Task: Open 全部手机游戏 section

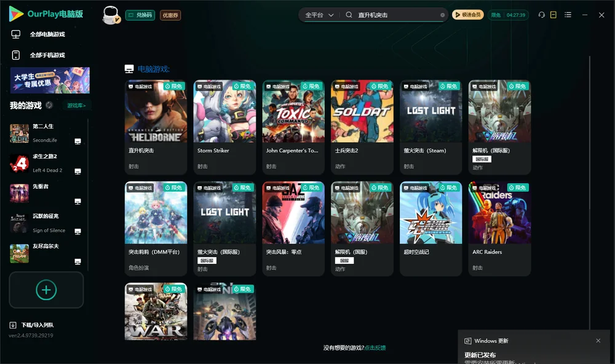Action: [47, 55]
